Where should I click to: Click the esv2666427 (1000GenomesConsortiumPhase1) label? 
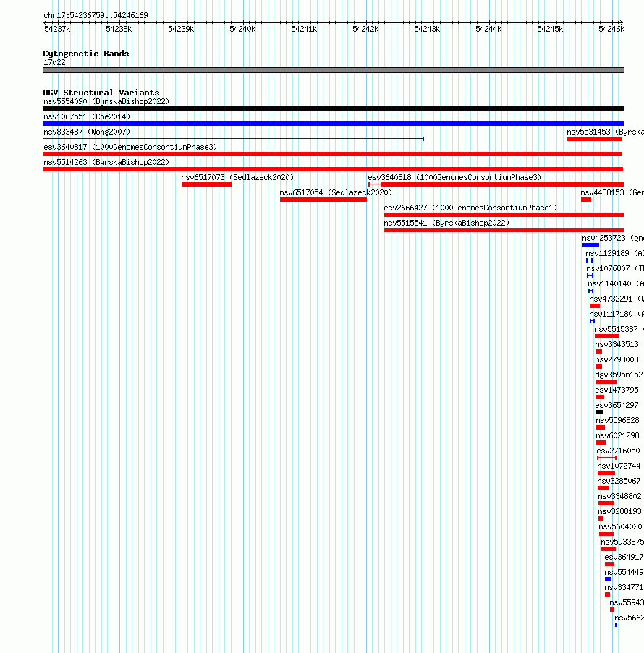[470, 208]
